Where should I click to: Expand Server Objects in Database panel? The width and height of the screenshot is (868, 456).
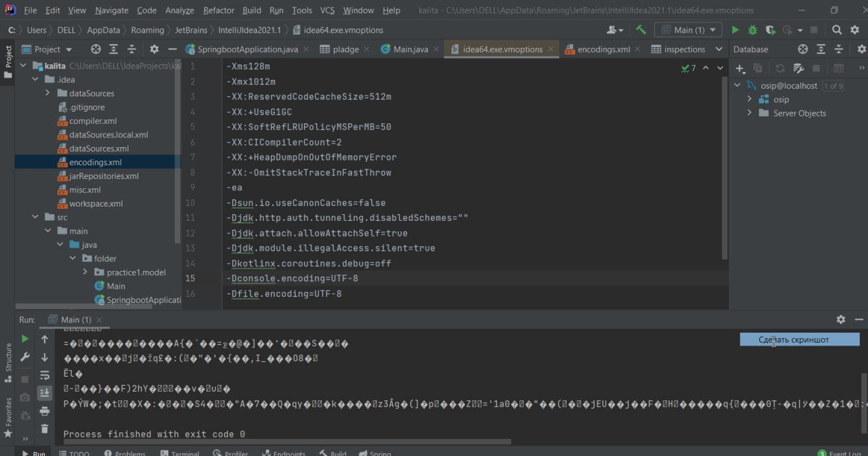pyautogui.click(x=750, y=113)
